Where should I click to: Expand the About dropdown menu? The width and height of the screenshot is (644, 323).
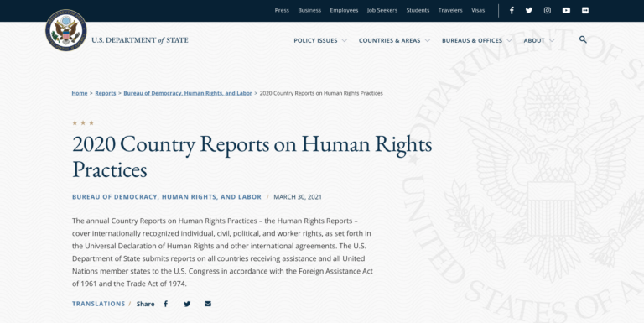coord(539,40)
